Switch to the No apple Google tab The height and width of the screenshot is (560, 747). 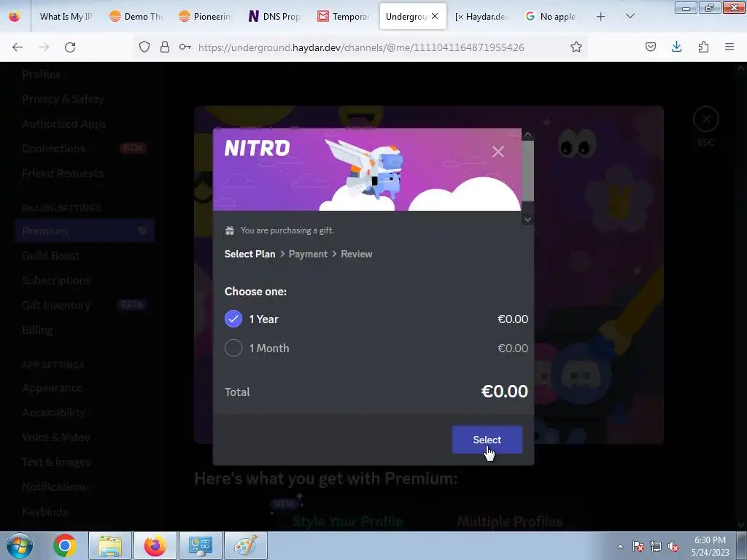(551, 17)
